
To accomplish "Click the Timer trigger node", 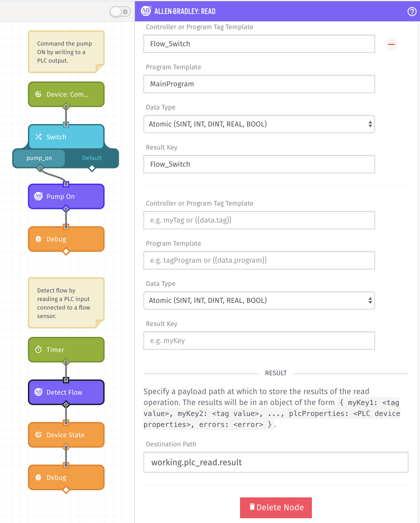I will click(x=66, y=350).
